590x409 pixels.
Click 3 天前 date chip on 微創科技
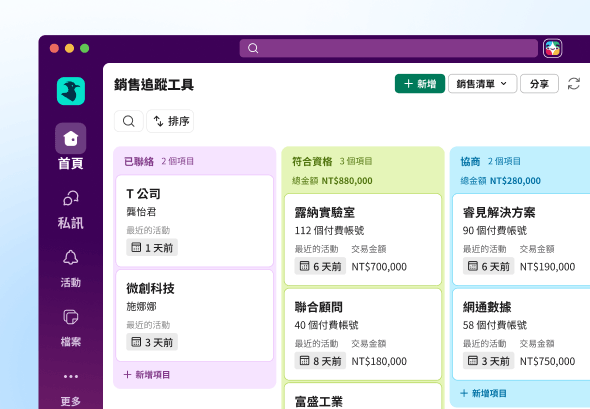pos(152,342)
